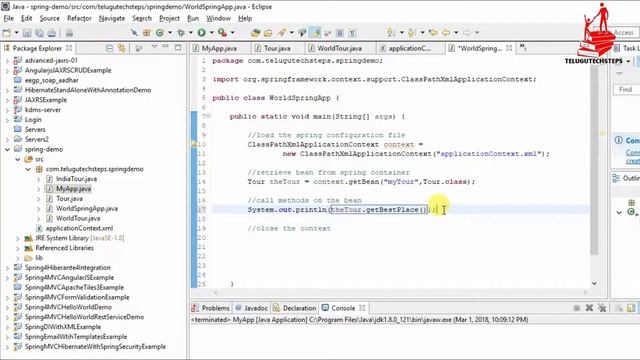Open the Run button dropdown arrow
Screen dimensions: 640x360
211,33
